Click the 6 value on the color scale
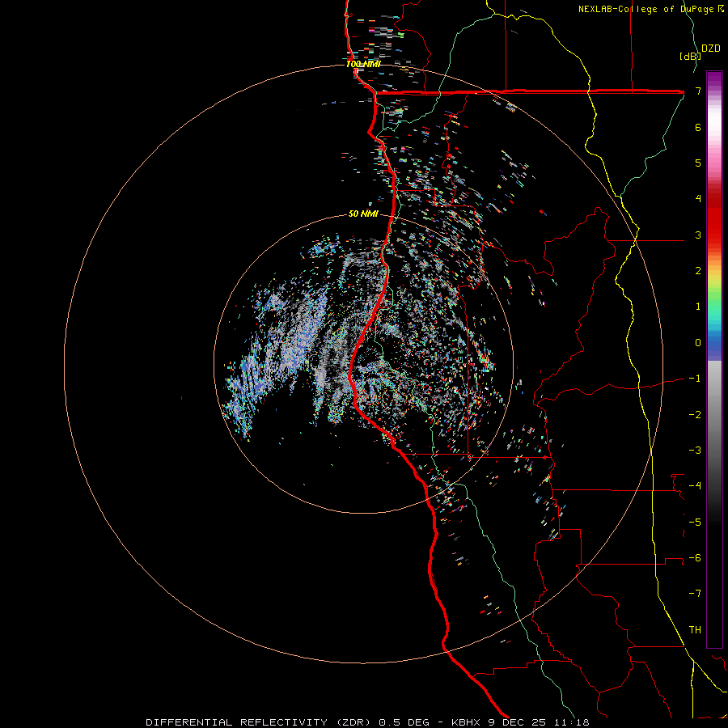 pyautogui.click(x=698, y=127)
